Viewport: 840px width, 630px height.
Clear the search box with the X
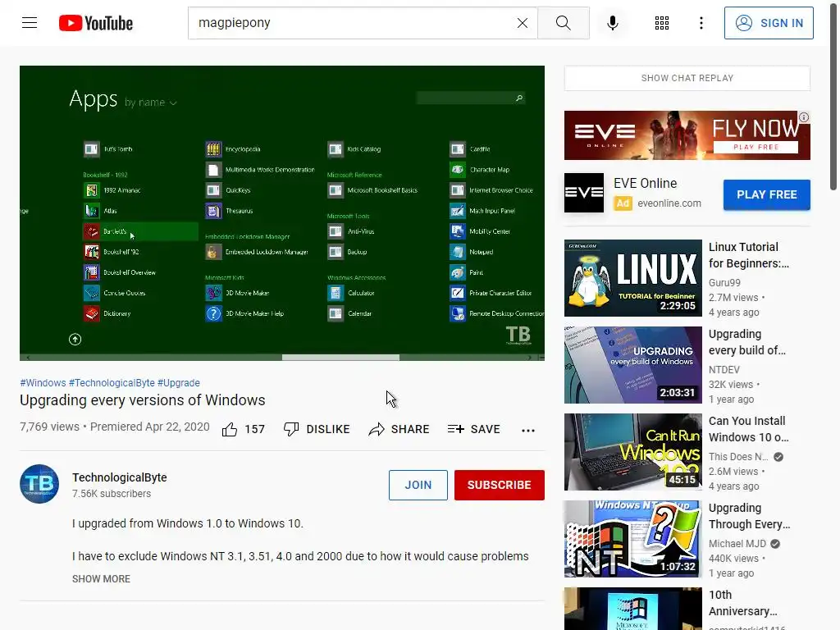523,23
